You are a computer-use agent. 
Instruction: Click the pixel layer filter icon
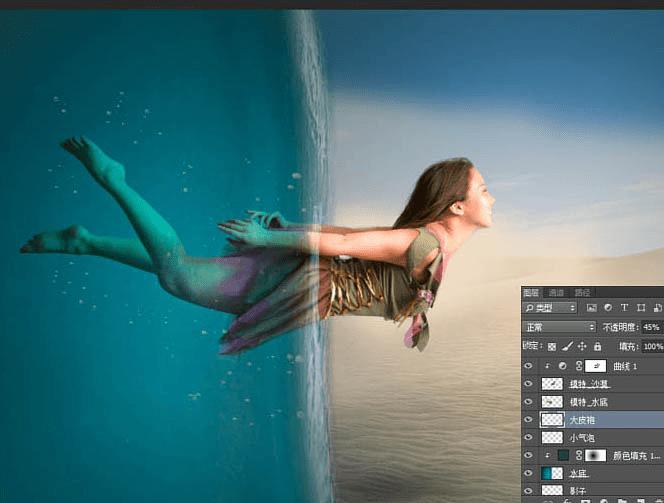pyautogui.click(x=592, y=308)
